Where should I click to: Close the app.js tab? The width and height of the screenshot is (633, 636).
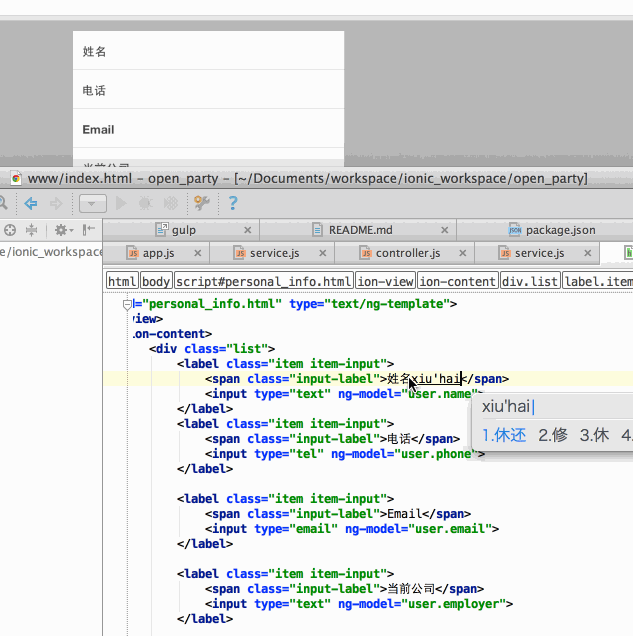click(198, 254)
